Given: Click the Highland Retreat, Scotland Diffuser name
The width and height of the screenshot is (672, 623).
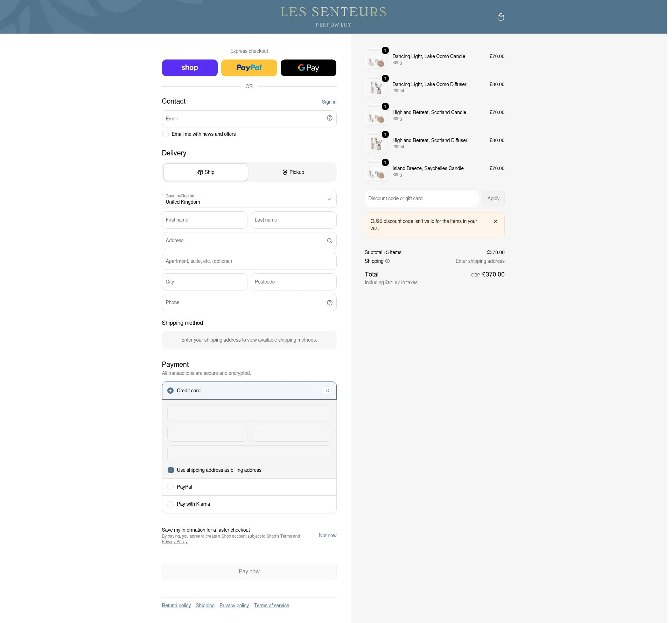Looking at the screenshot, I should pos(430,140).
